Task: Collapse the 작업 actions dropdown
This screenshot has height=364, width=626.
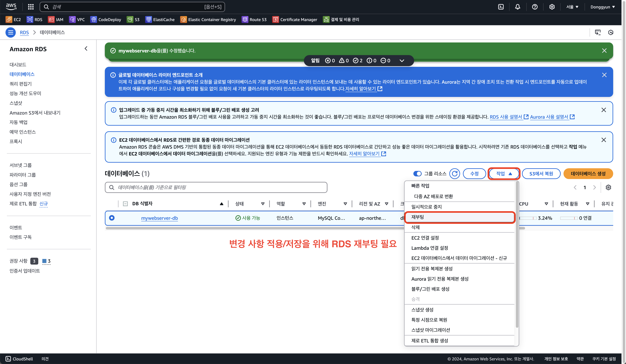Action: point(504,173)
